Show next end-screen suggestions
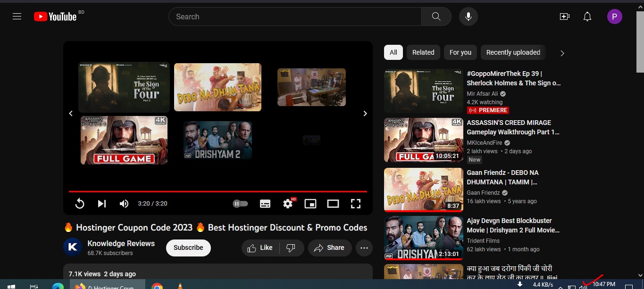The height and width of the screenshot is (289, 644). tap(365, 113)
